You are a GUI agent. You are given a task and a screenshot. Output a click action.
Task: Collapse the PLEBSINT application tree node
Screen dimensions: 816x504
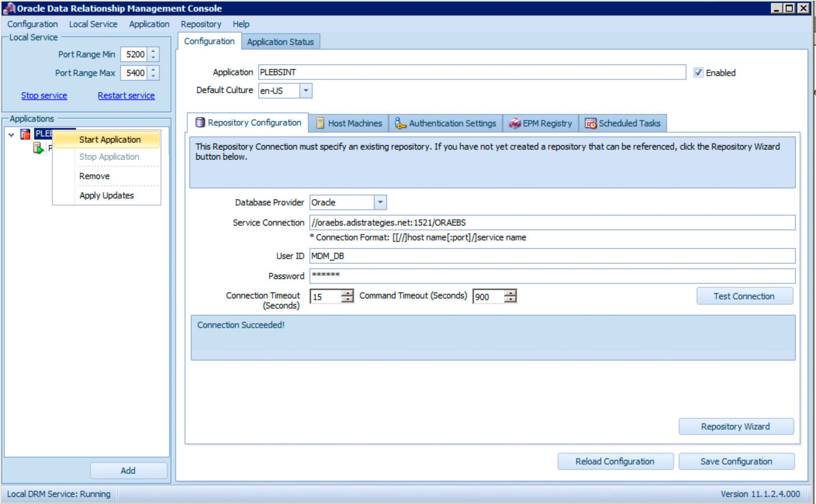(x=11, y=135)
